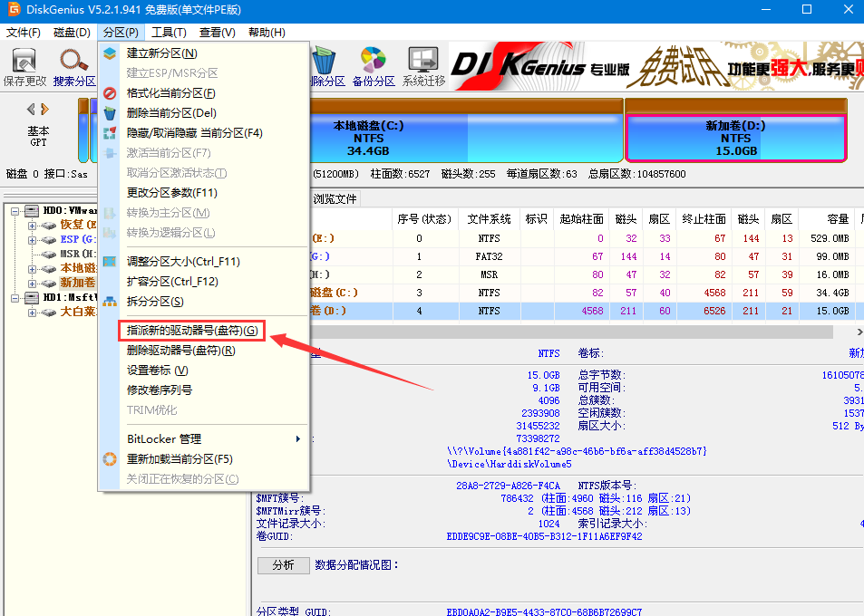Click the HD0 disk drive icon in tree
The width and height of the screenshot is (864, 616).
click(x=32, y=211)
